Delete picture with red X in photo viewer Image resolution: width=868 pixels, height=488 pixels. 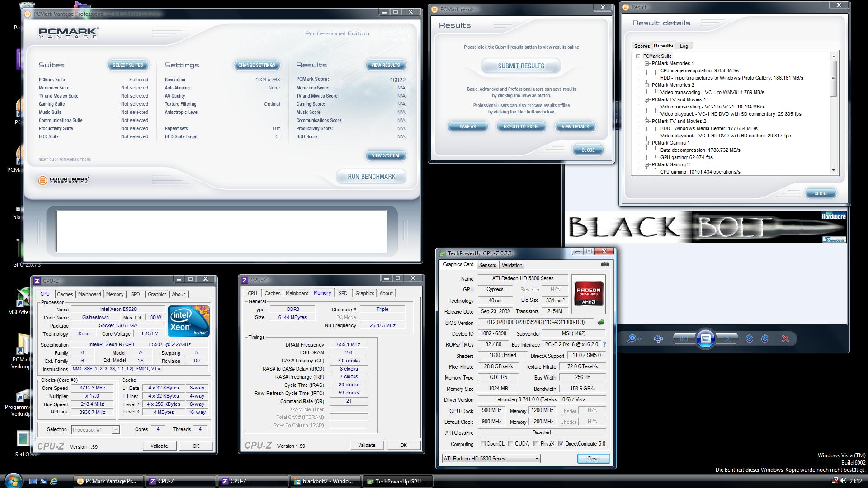point(785,338)
